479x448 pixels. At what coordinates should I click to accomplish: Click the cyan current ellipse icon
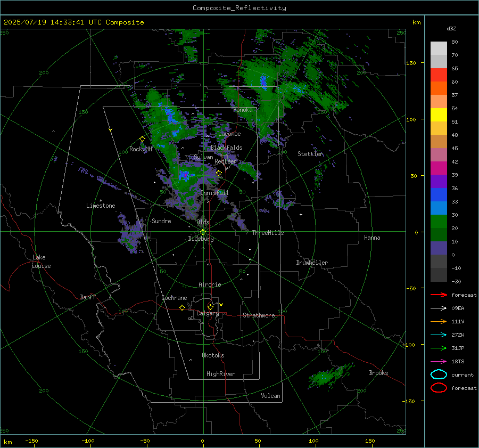pyautogui.click(x=439, y=374)
